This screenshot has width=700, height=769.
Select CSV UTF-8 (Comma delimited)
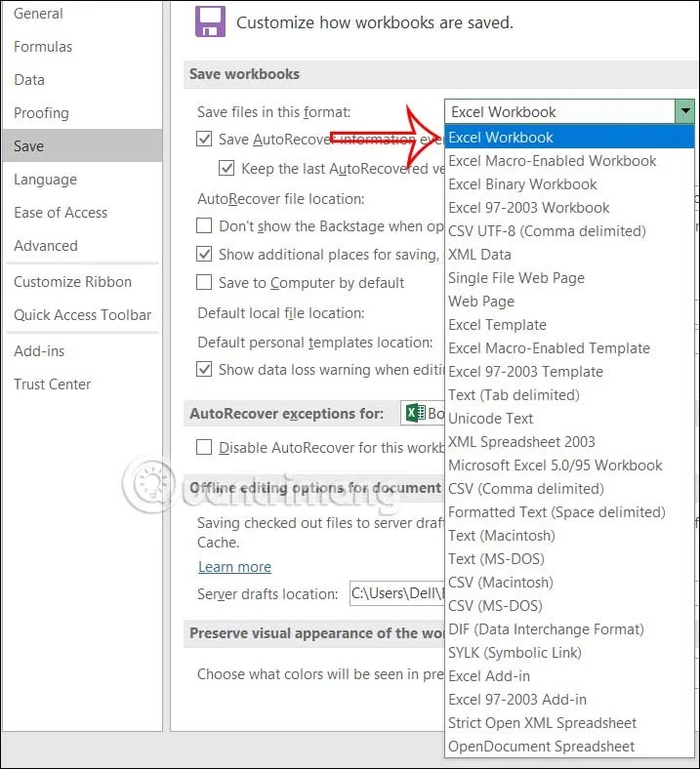click(x=569, y=231)
